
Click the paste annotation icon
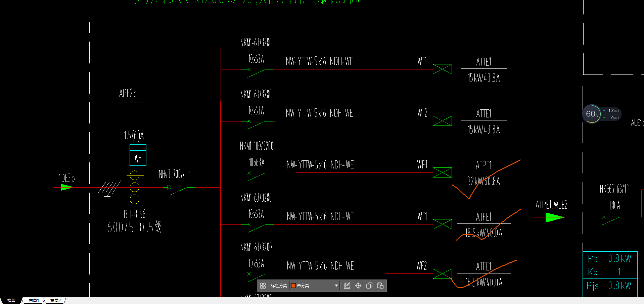point(380,286)
